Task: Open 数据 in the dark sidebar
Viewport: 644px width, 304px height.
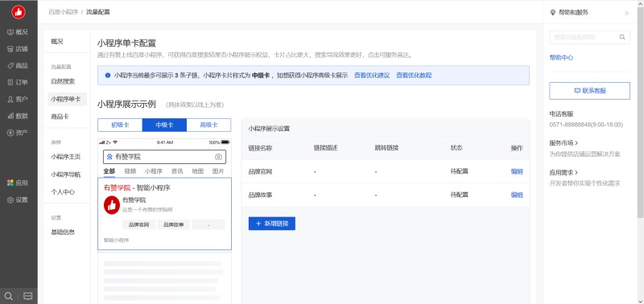Action: 19,116
